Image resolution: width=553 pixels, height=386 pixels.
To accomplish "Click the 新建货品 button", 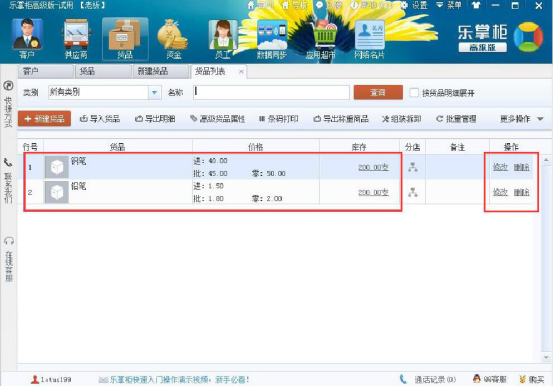I will click(44, 119).
